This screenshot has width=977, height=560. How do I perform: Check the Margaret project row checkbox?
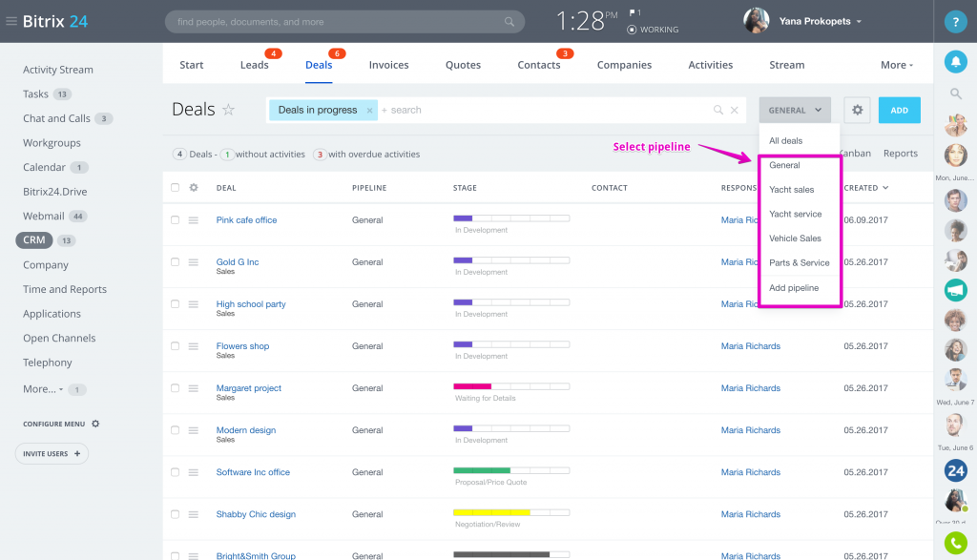click(176, 388)
